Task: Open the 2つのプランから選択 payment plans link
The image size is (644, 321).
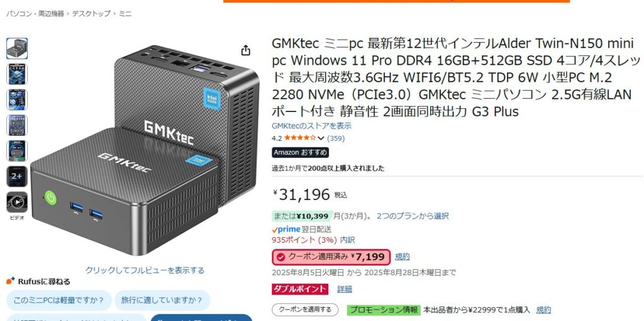Action: (413, 216)
